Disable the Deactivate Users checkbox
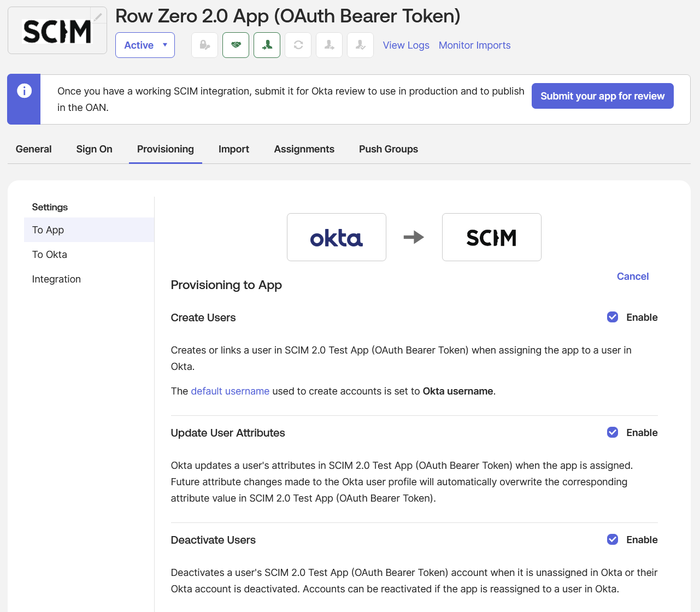The image size is (700, 612). [612, 539]
